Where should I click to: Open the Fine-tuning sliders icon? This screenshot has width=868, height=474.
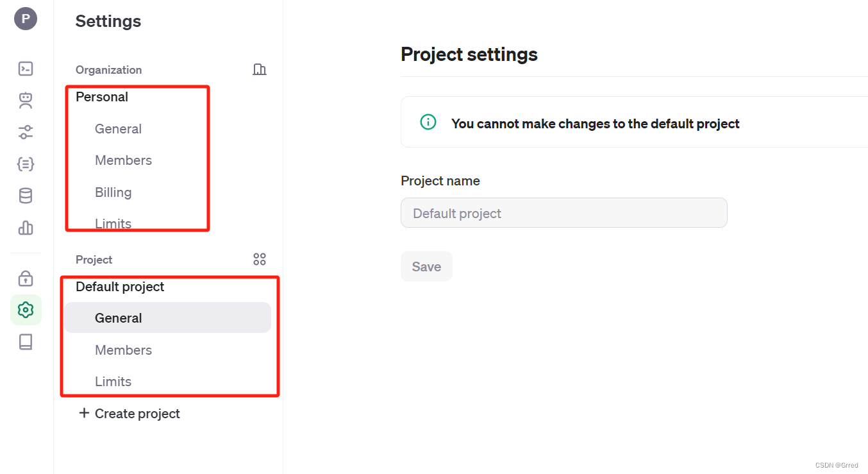pyautogui.click(x=26, y=132)
